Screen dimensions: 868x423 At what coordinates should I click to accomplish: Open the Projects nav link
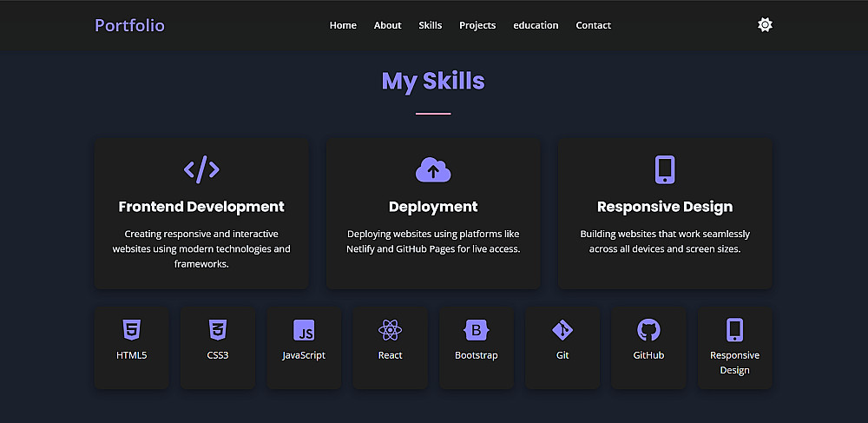(x=477, y=25)
